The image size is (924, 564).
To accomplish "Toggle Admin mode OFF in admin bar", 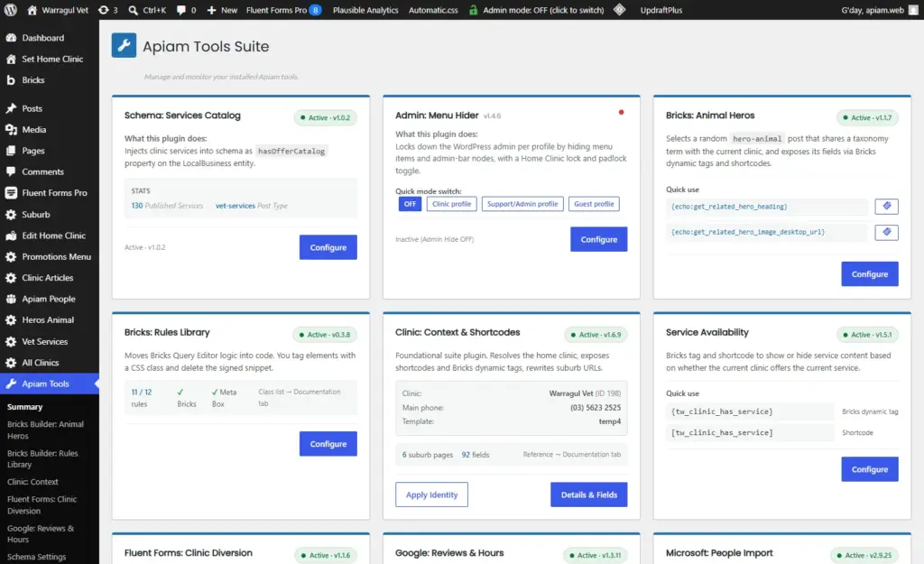I will [x=537, y=10].
